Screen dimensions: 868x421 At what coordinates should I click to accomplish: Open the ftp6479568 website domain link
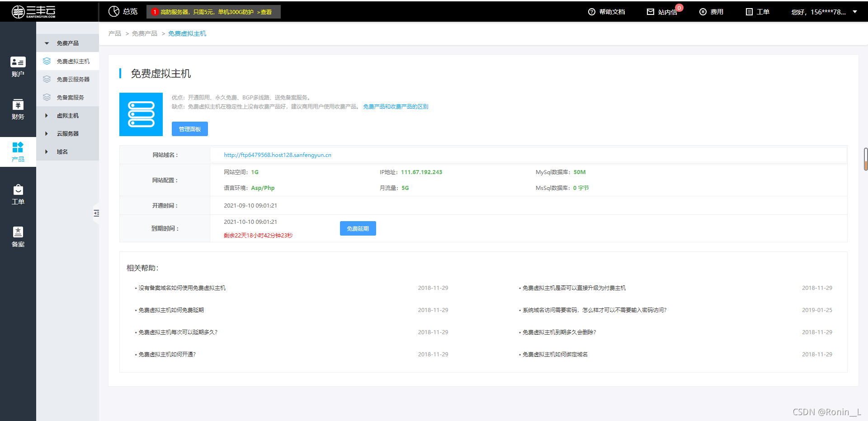point(278,155)
